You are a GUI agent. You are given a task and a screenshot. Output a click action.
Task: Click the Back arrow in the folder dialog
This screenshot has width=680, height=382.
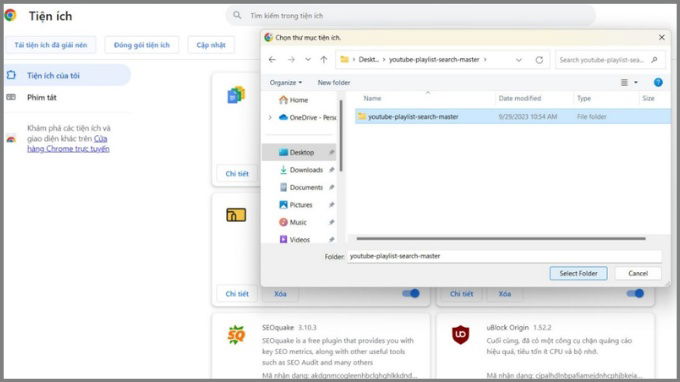(272, 60)
